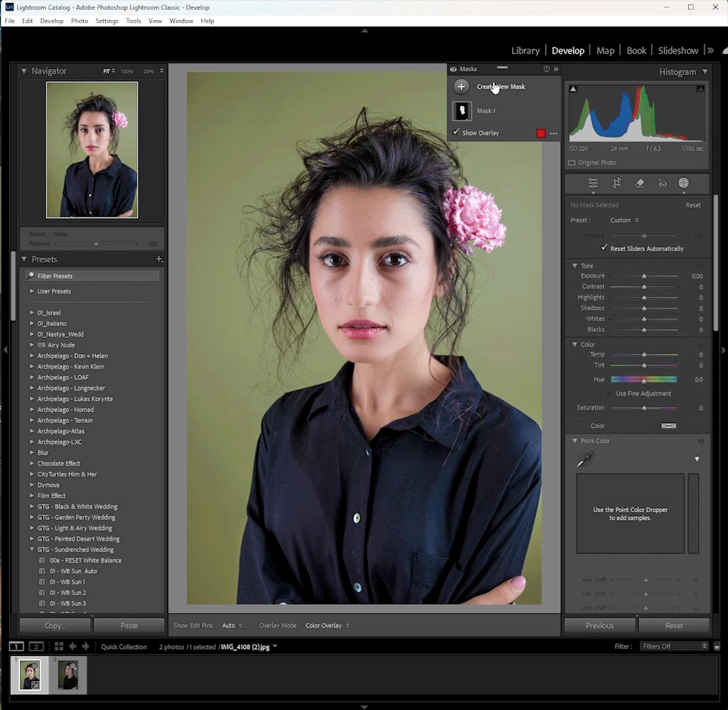Click the Exposure slider handle
728x710 pixels.
click(x=644, y=276)
